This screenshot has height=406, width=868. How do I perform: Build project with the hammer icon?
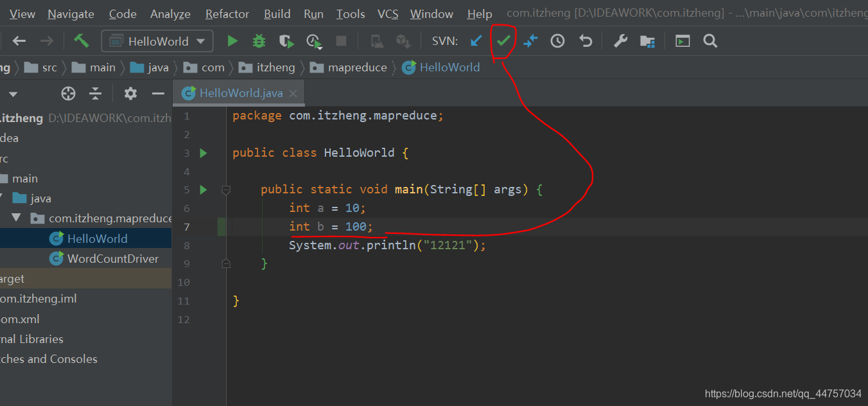(82, 41)
